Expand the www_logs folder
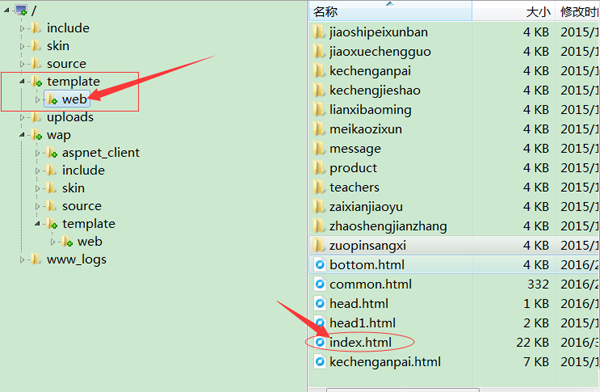Screen dimensions: 600x392 click(x=22, y=260)
